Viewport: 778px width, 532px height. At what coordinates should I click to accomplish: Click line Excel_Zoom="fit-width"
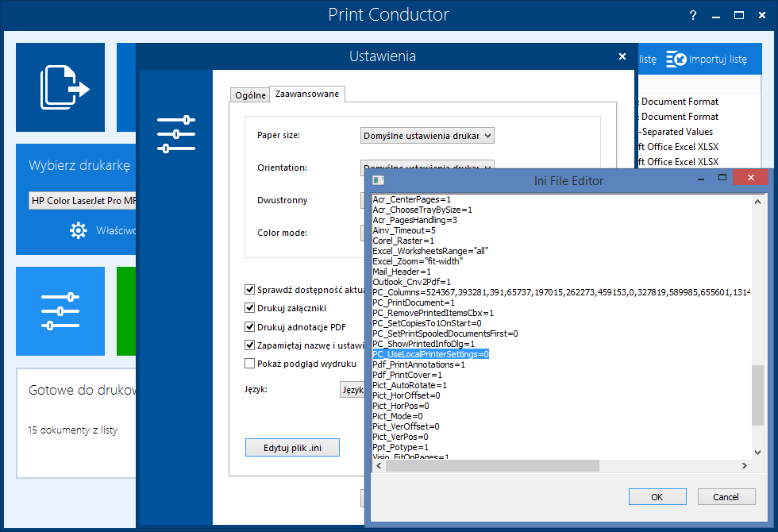coord(418,261)
